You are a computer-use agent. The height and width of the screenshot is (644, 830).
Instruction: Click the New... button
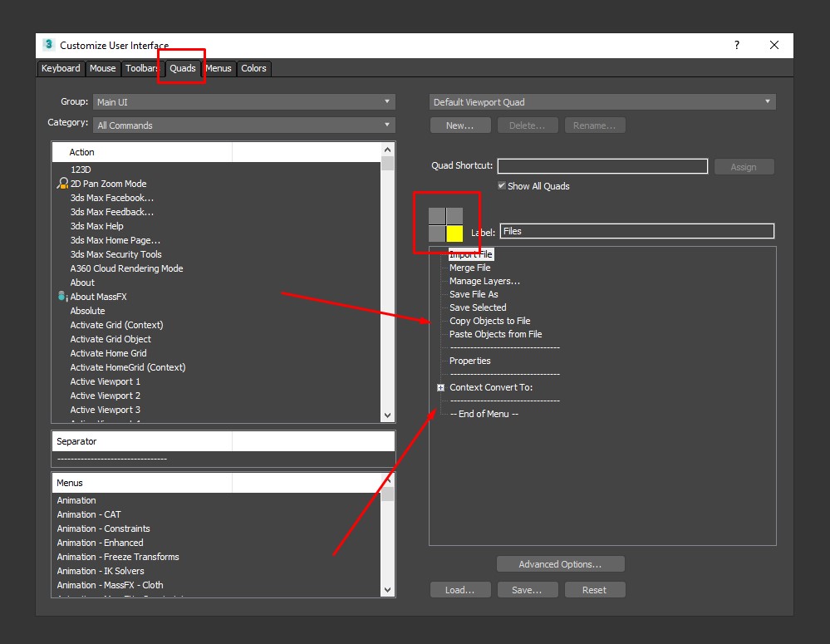(460, 125)
